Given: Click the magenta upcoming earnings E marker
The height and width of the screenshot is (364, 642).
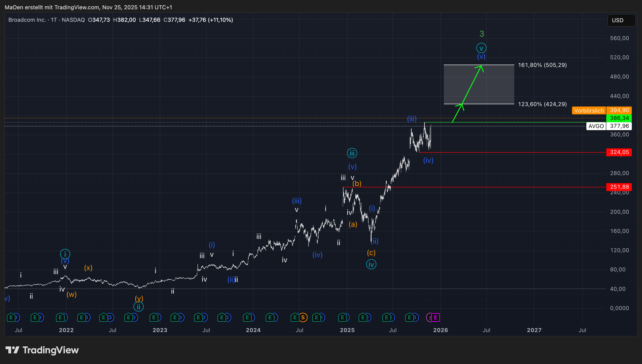Looking at the screenshot, I should pos(435,317).
